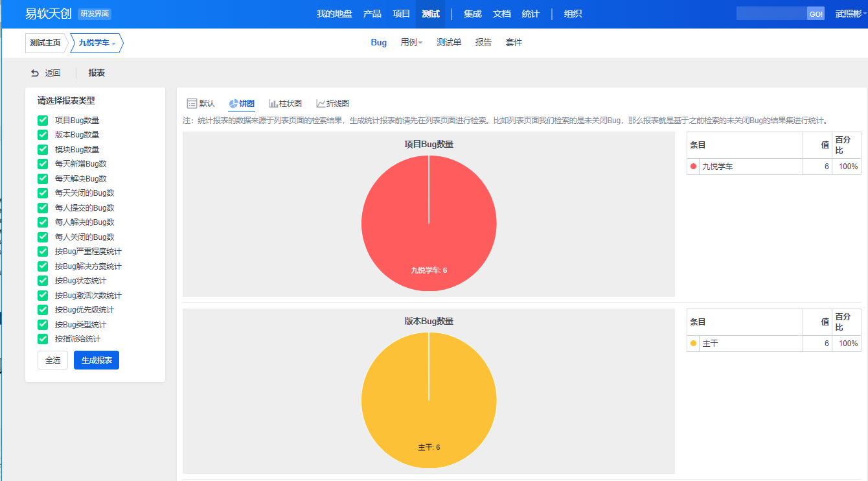Toggle 按Bug严重程度统计 checkbox

click(x=43, y=252)
